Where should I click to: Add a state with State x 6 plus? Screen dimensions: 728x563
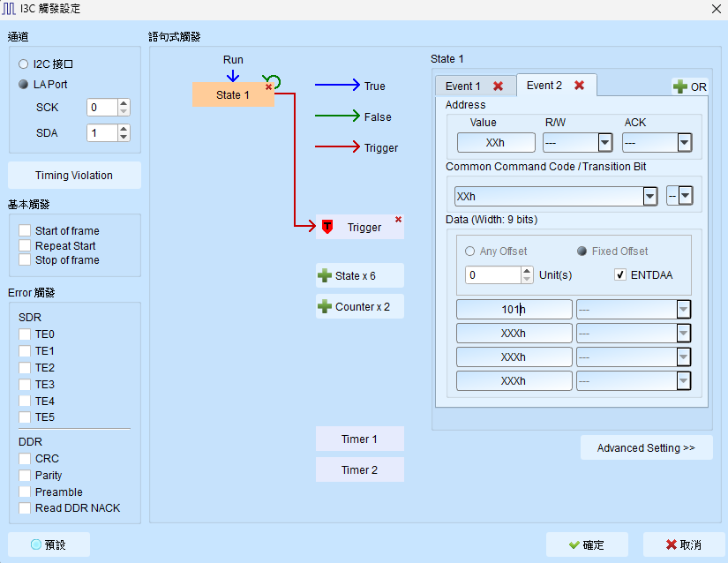tap(325, 275)
